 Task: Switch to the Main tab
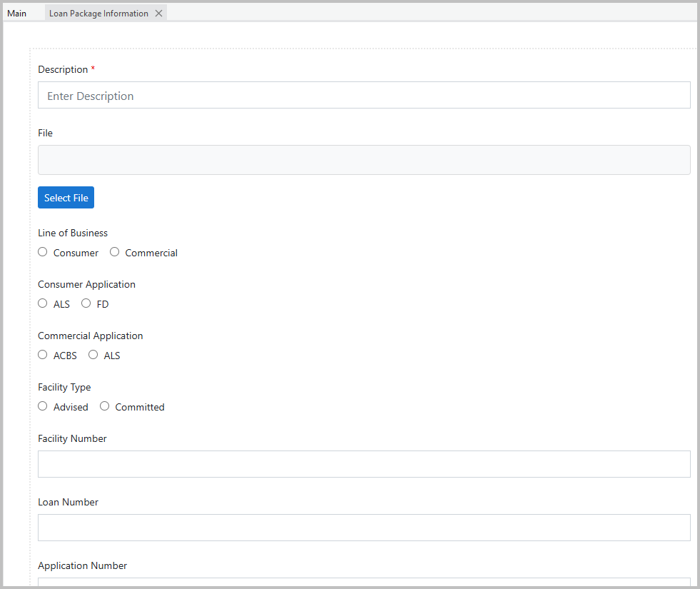point(16,12)
